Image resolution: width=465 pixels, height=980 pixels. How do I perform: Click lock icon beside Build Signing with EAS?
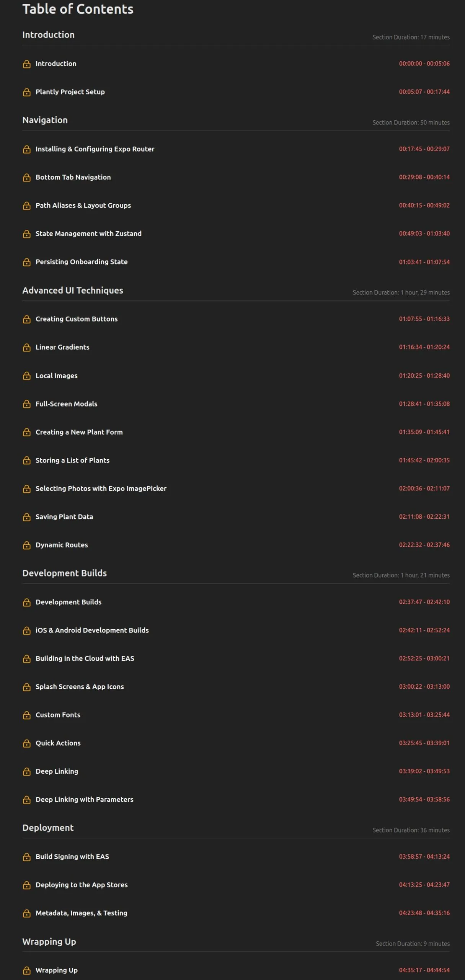[x=26, y=857]
